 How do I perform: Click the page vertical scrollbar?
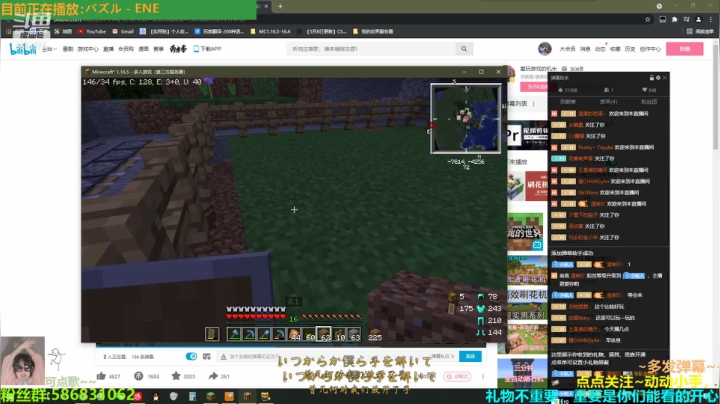pyautogui.click(x=716, y=96)
